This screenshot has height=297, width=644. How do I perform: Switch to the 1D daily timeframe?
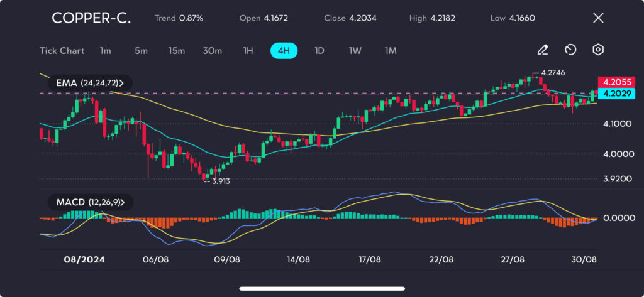click(319, 51)
